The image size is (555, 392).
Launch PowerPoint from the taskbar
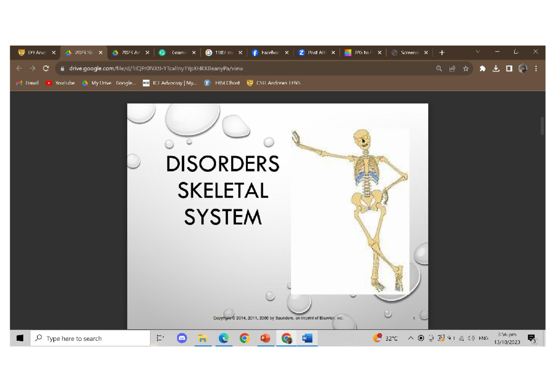(265, 338)
